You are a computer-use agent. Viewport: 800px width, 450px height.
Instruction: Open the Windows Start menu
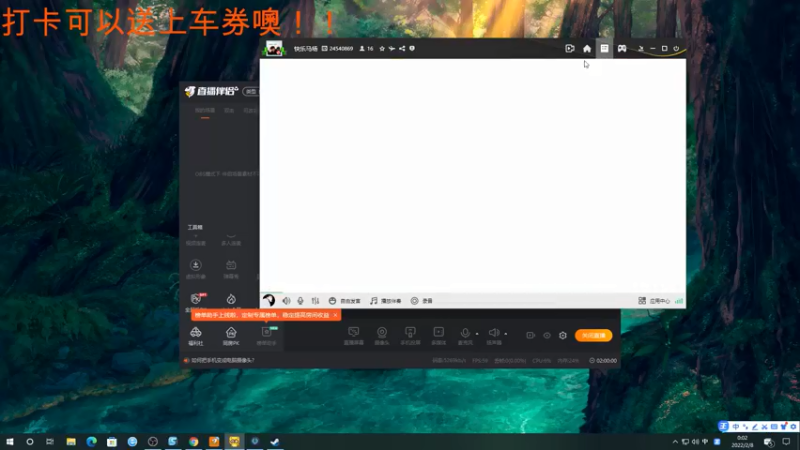tap(10, 441)
